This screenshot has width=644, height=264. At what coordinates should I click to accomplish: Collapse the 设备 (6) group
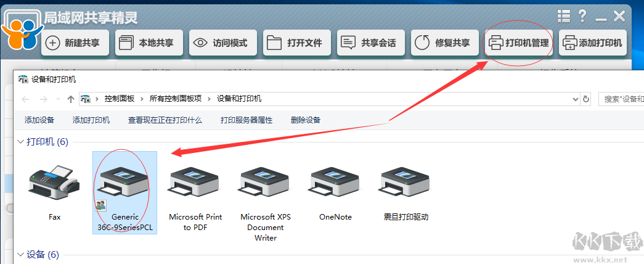tap(20, 255)
